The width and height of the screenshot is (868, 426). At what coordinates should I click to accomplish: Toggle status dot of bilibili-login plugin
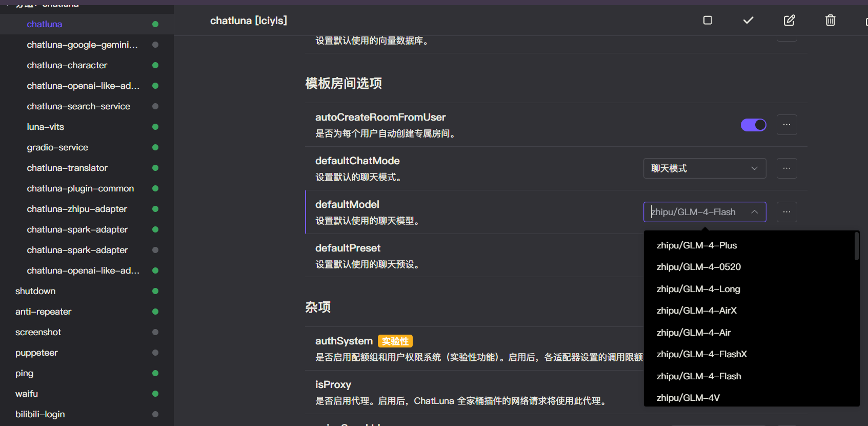(155, 414)
